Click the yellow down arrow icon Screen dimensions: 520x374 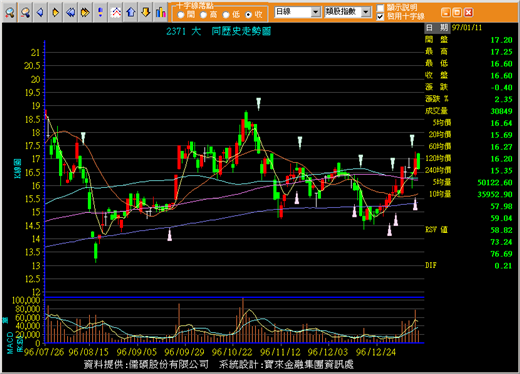click(x=146, y=13)
